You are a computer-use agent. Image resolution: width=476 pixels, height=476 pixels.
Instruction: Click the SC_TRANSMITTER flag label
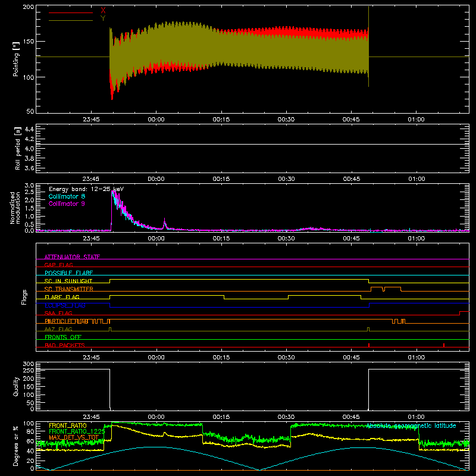click(69, 289)
